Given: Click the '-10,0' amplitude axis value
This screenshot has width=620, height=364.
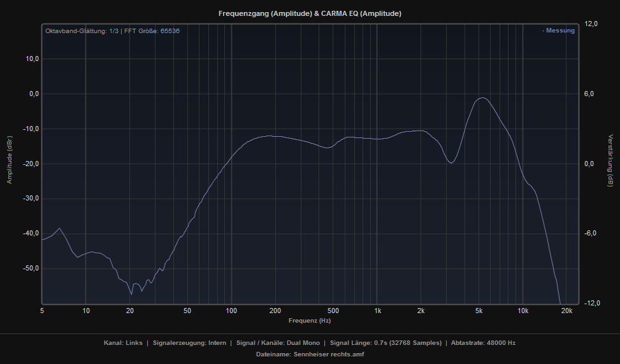Looking at the screenshot, I should [x=31, y=129].
